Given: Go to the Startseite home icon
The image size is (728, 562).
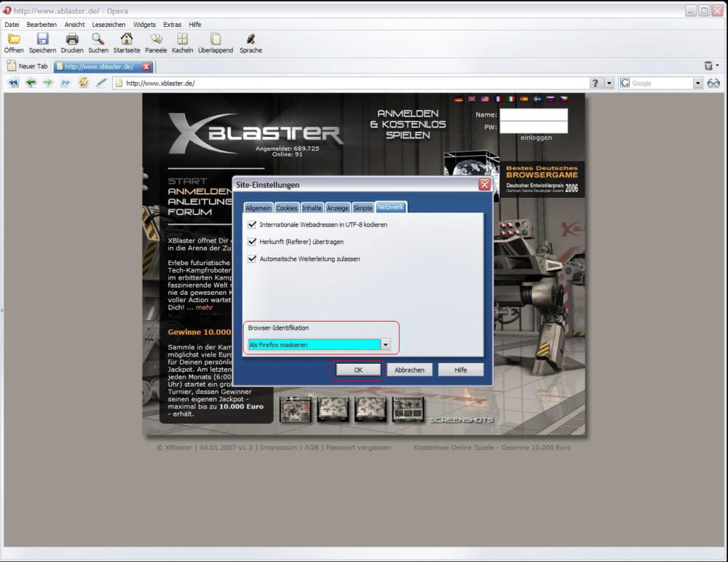Looking at the screenshot, I should pyautogui.click(x=126, y=39).
